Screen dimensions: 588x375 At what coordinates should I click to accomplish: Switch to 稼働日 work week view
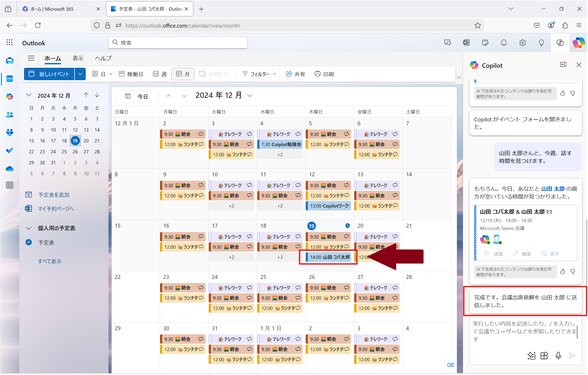tap(131, 74)
